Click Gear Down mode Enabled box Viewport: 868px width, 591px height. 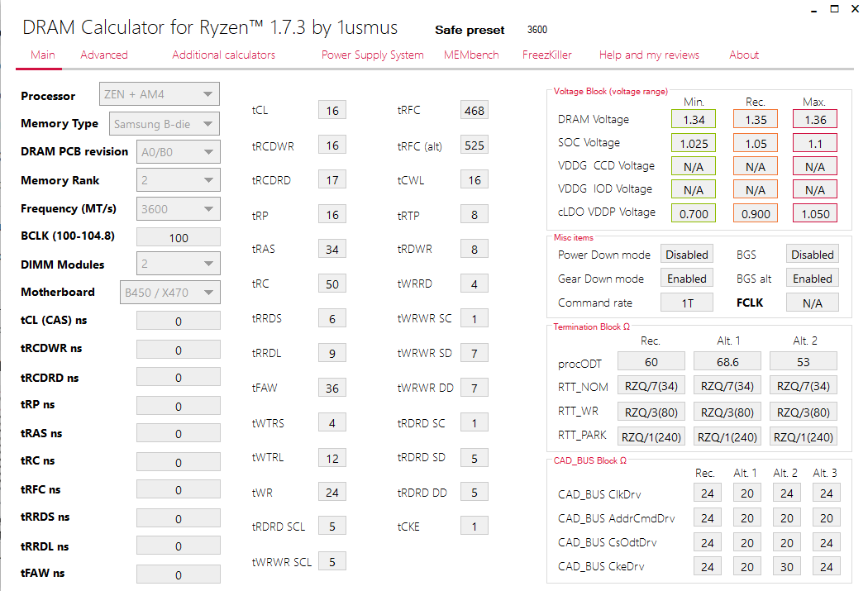click(x=687, y=279)
